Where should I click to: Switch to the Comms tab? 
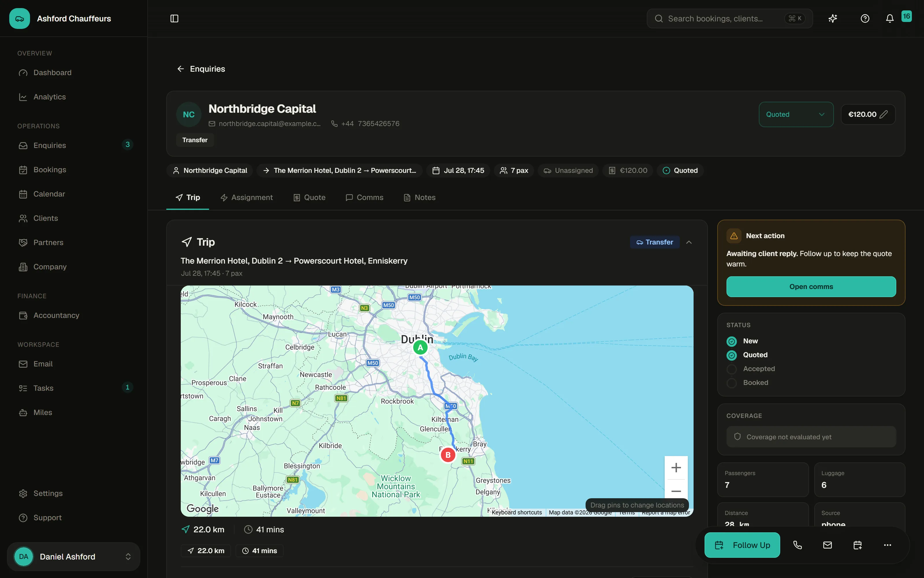click(364, 198)
